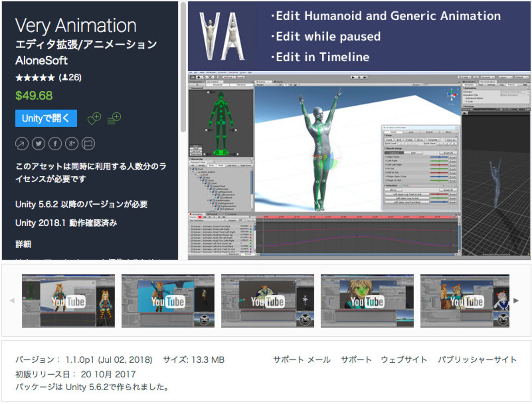Viewport: 532px width, 404px height.
Task: Share the asset on Twitter
Action: [x=38, y=144]
